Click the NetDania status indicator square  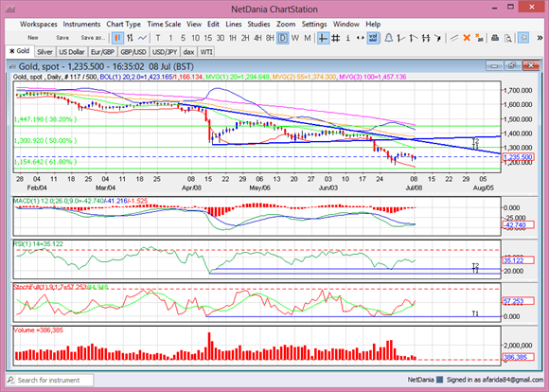coord(440,380)
